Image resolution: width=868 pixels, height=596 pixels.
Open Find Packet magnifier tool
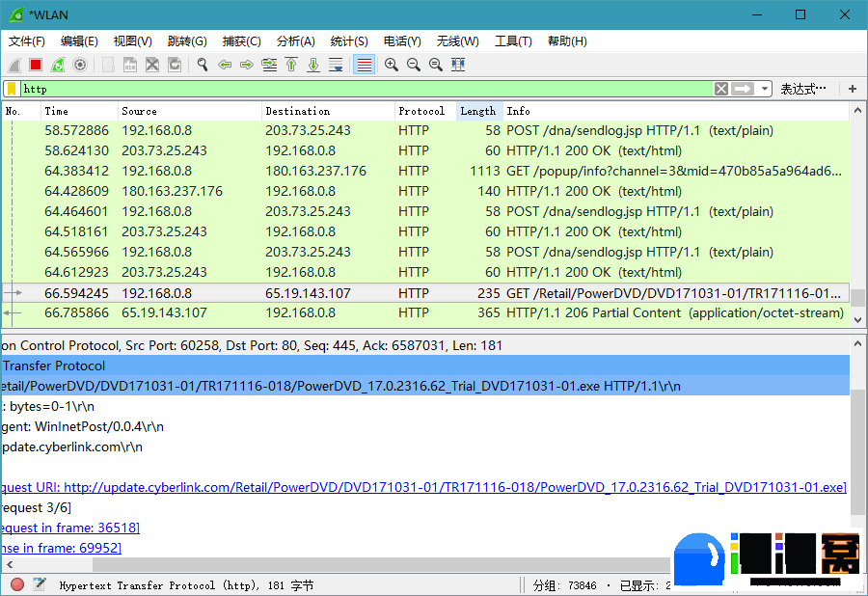click(203, 65)
